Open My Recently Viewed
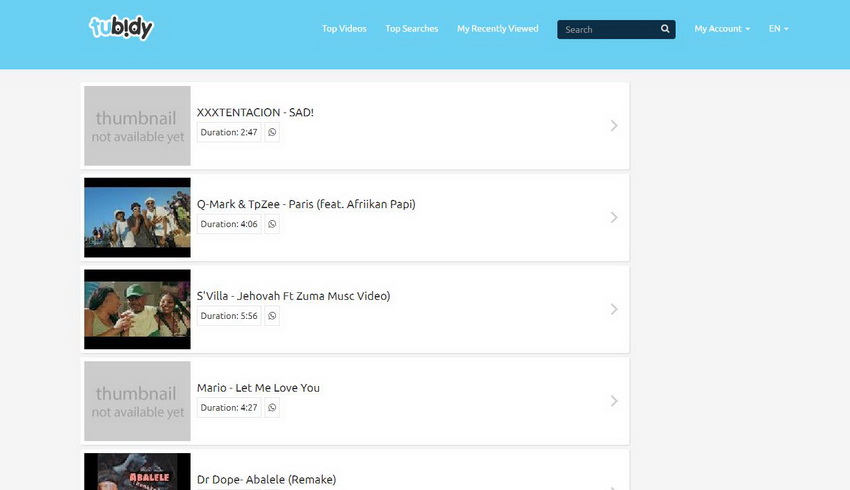Image resolution: width=850 pixels, height=490 pixels. click(498, 29)
